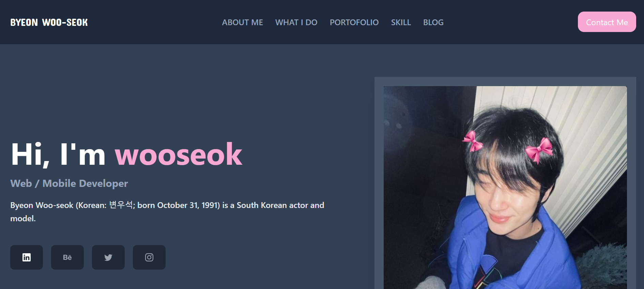644x289 pixels.
Task: Click the left pink bow on the photo
Action: [473, 141]
